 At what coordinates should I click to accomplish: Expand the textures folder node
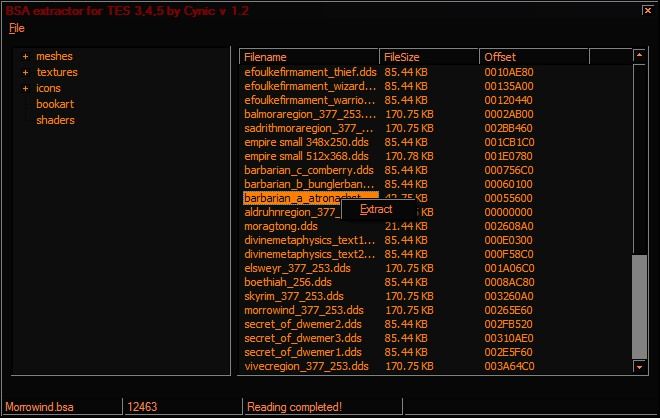coord(26,72)
